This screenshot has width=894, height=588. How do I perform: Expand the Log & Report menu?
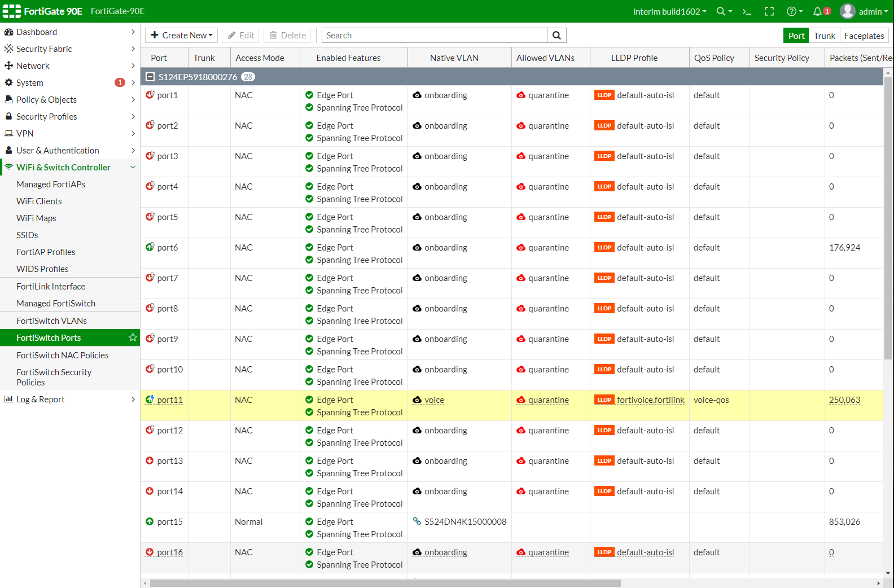click(70, 399)
